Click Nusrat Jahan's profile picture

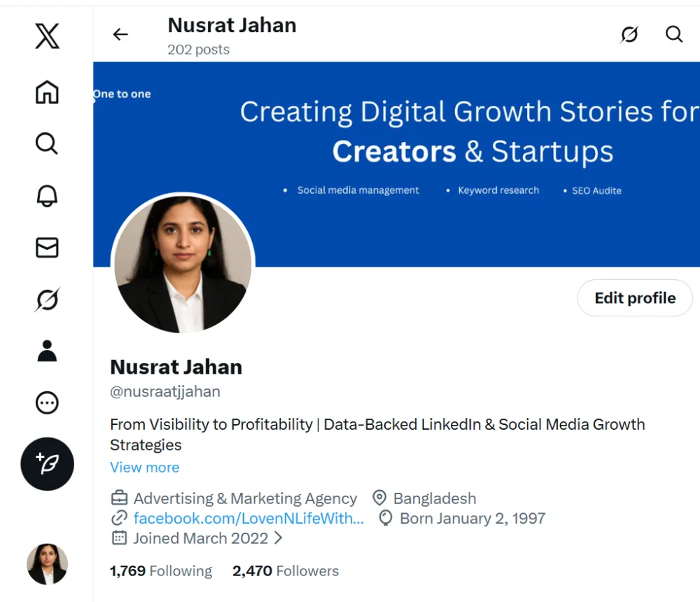(x=182, y=264)
